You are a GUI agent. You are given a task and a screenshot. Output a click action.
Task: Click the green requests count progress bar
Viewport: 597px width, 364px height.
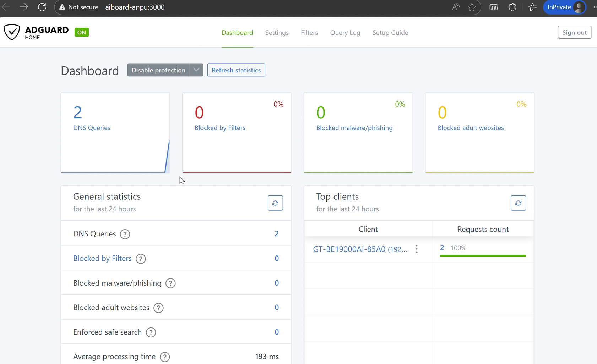[x=483, y=255]
